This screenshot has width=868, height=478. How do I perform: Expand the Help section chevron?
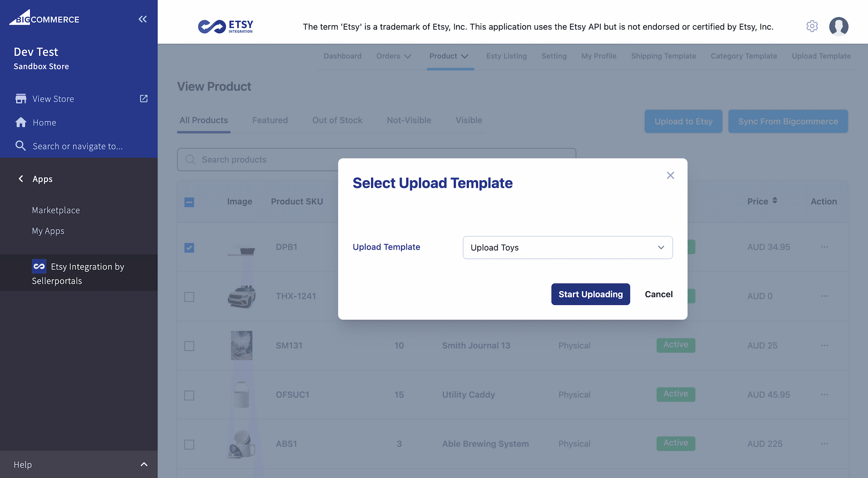tap(144, 464)
